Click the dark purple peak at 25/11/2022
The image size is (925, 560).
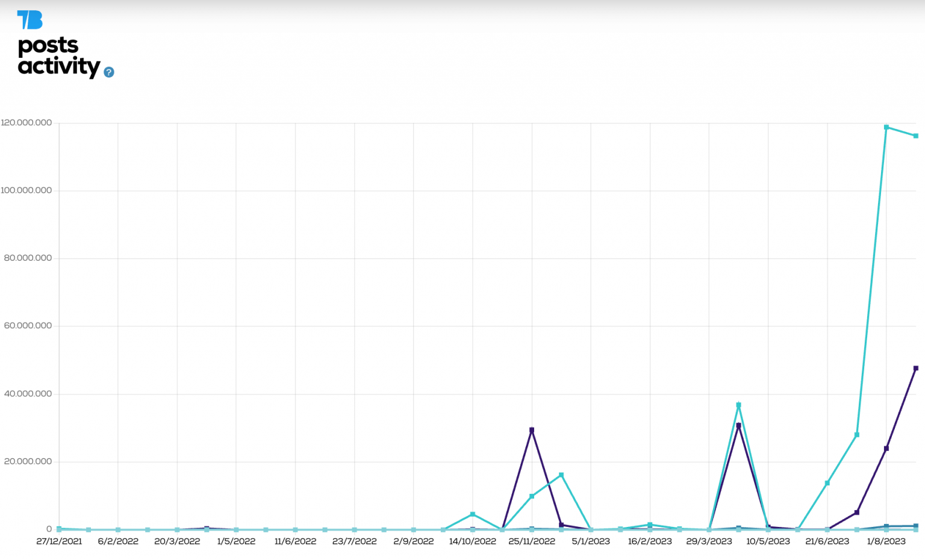(x=532, y=429)
